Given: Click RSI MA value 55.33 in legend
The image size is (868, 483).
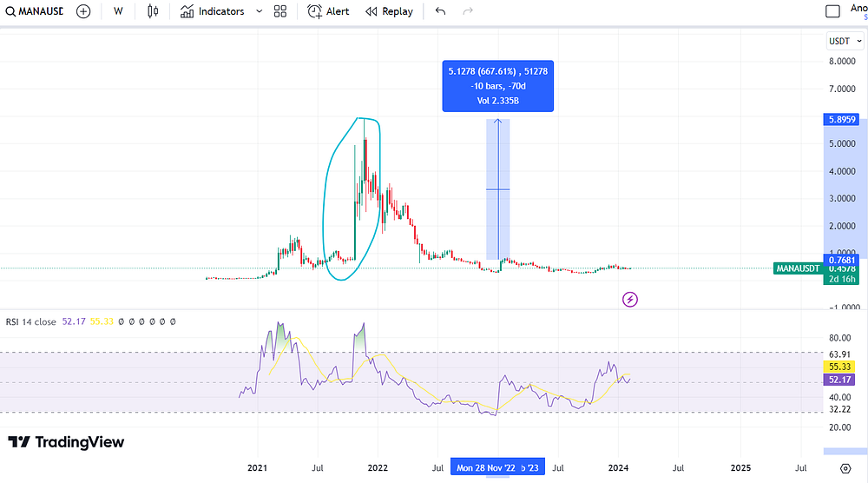Looking at the screenshot, I should click(x=102, y=321).
